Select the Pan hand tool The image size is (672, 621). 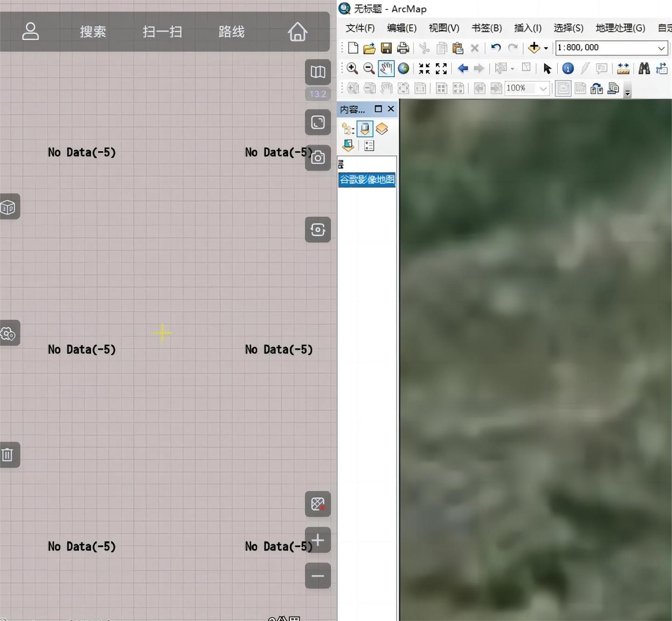[386, 69]
